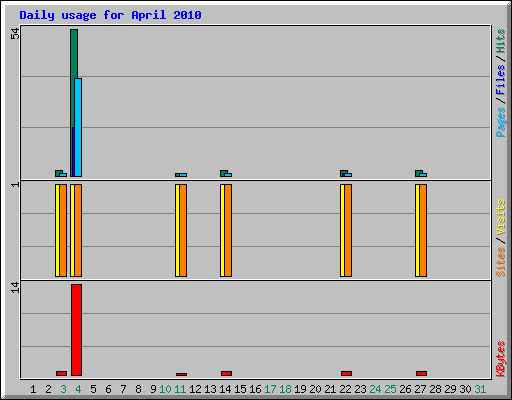Click the small red KBytes bar for day 3
This screenshot has width=512, height=400.
pos(61,373)
